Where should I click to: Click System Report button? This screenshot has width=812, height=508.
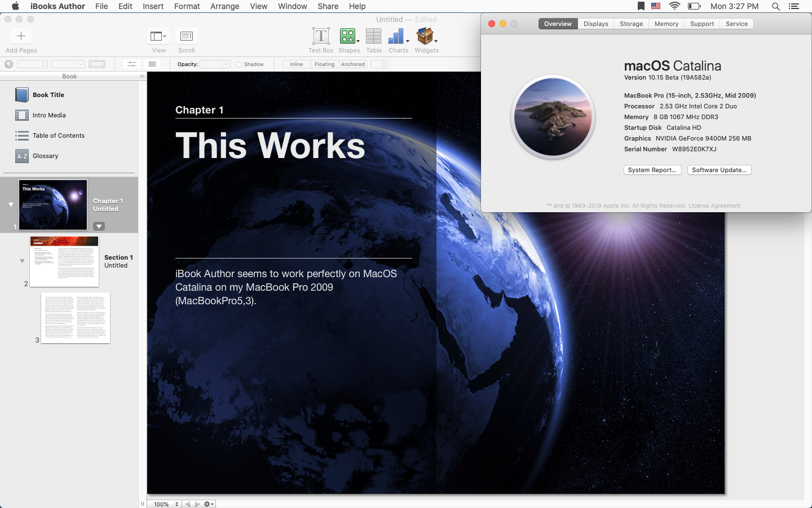click(652, 170)
